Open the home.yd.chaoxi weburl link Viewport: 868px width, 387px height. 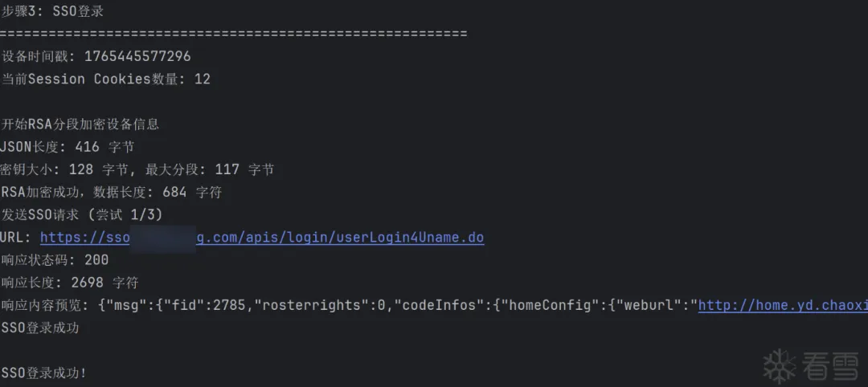[x=782, y=305]
